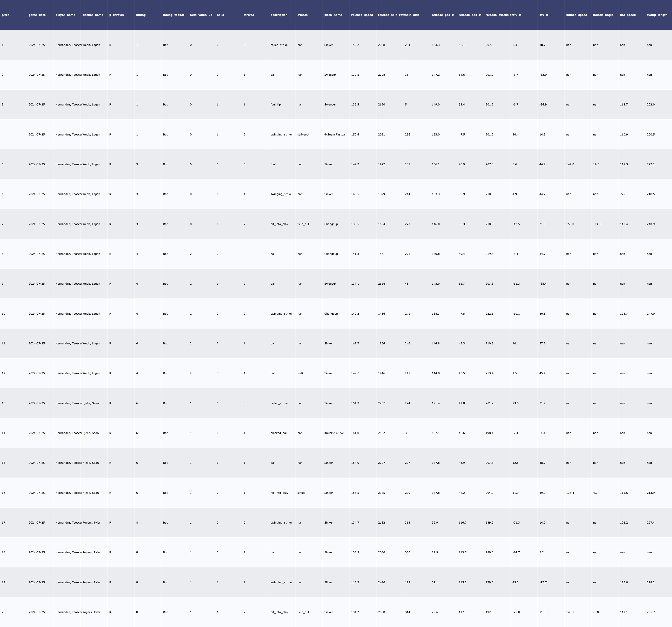This screenshot has height=627, width=672.
Task: Click the release_speed column header
Action: [362, 15]
